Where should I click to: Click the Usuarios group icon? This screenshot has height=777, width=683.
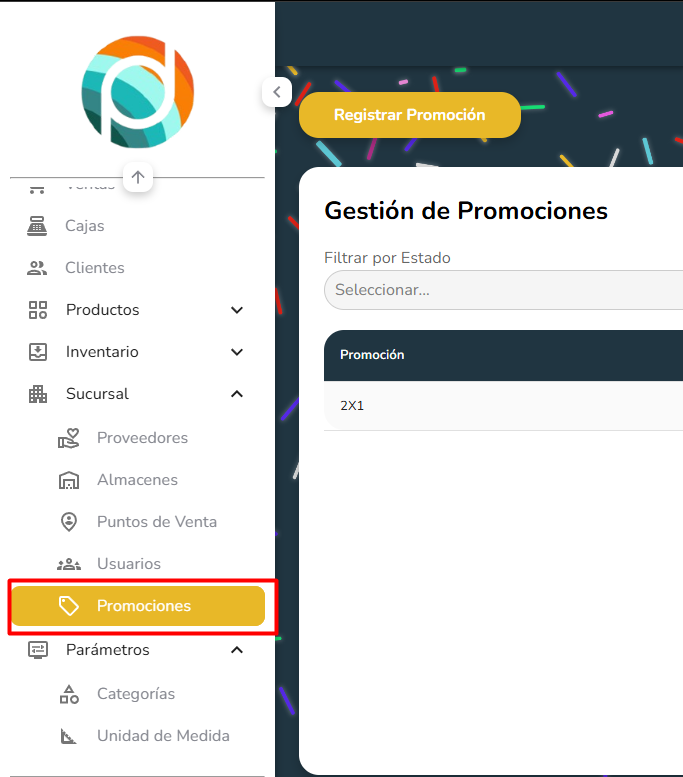point(68,564)
